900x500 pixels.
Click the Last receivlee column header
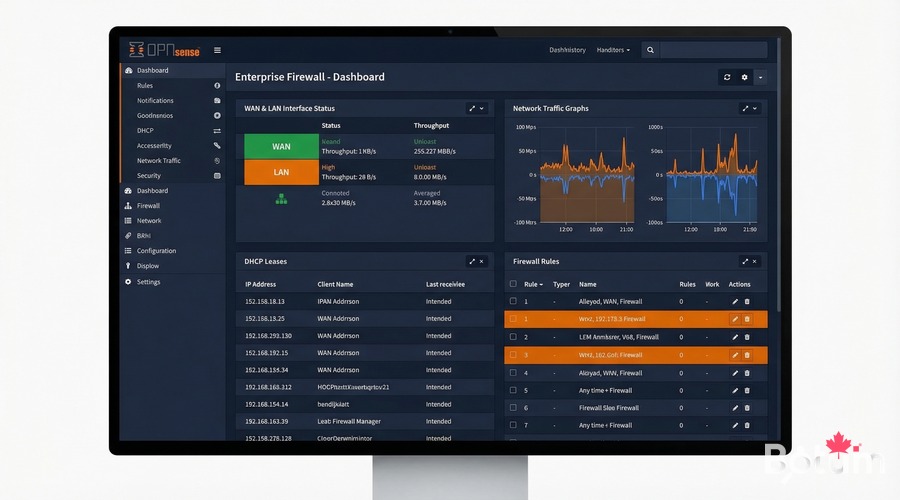(445, 284)
